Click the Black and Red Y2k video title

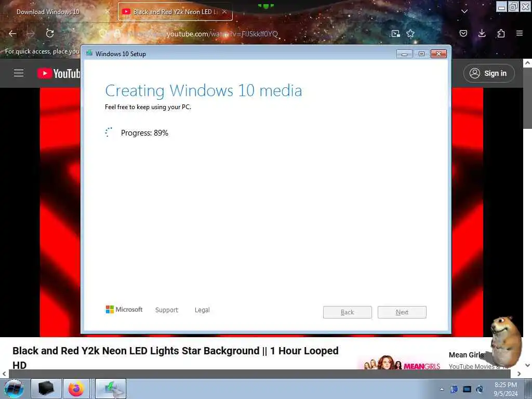(x=176, y=357)
